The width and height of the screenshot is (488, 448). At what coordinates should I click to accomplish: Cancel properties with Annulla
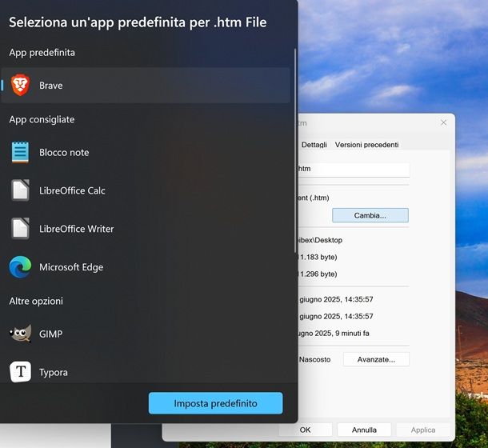pyautogui.click(x=364, y=430)
